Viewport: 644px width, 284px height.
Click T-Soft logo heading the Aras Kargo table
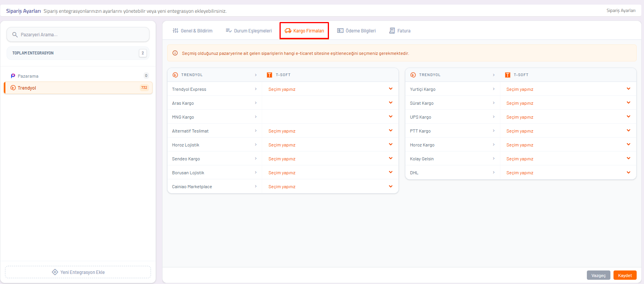pos(269,75)
